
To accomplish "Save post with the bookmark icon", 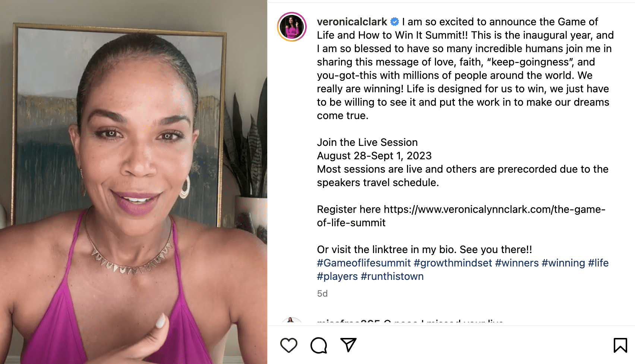I will coord(620,345).
